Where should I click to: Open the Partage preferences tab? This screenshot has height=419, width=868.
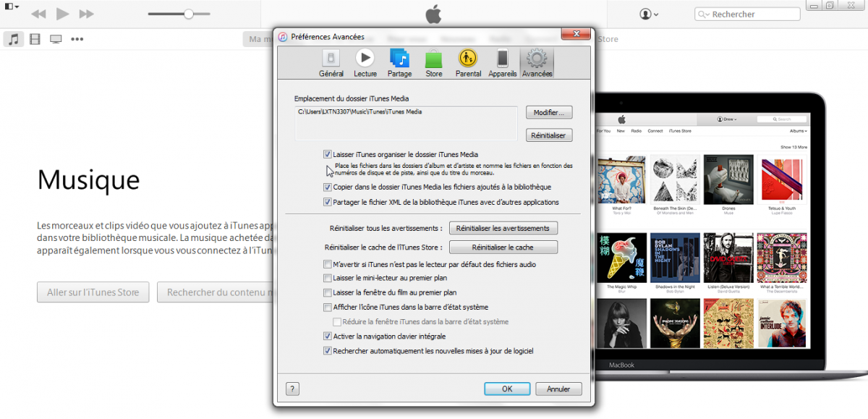click(x=399, y=63)
